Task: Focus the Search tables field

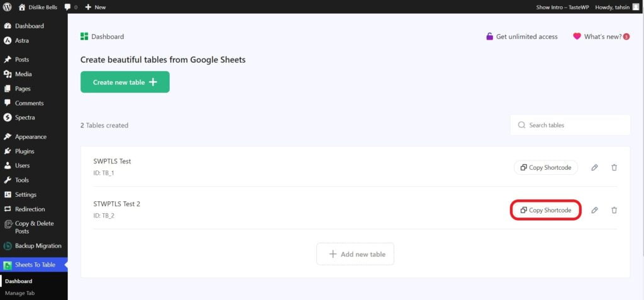Action: pos(570,125)
